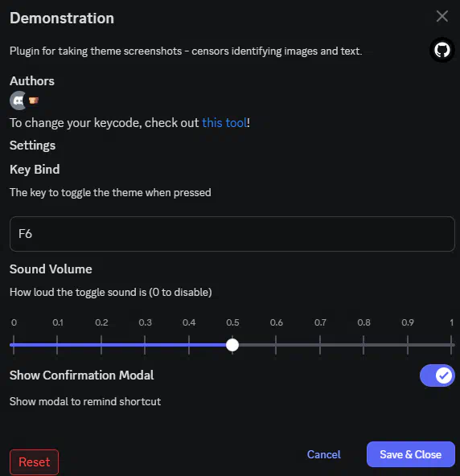
Task: Click the second author's small avatar
Action: tap(34, 101)
